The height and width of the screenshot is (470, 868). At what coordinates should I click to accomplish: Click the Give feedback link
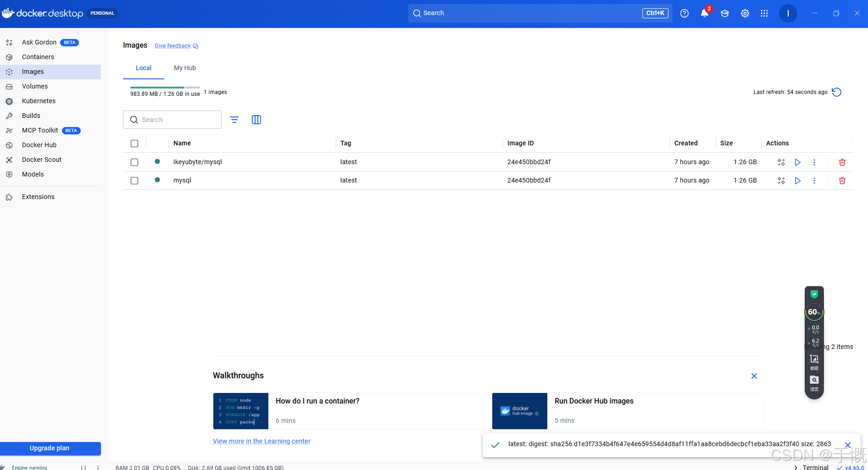176,46
